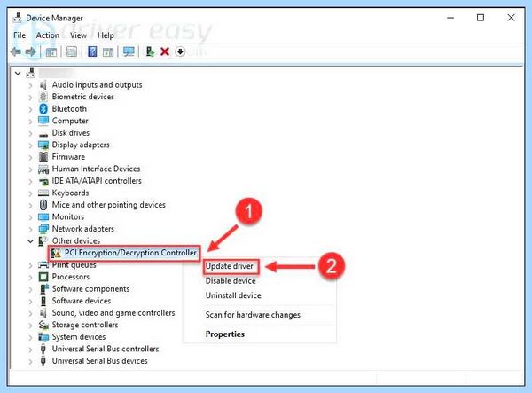This screenshot has height=393, width=532.
Task: Click the Universal Serial Bus controllers icon
Action: click(x=43, y=349)
